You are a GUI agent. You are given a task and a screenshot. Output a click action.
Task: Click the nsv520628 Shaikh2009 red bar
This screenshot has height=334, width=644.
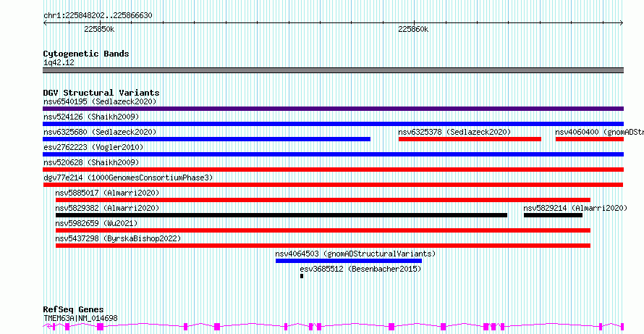(333, 170)
